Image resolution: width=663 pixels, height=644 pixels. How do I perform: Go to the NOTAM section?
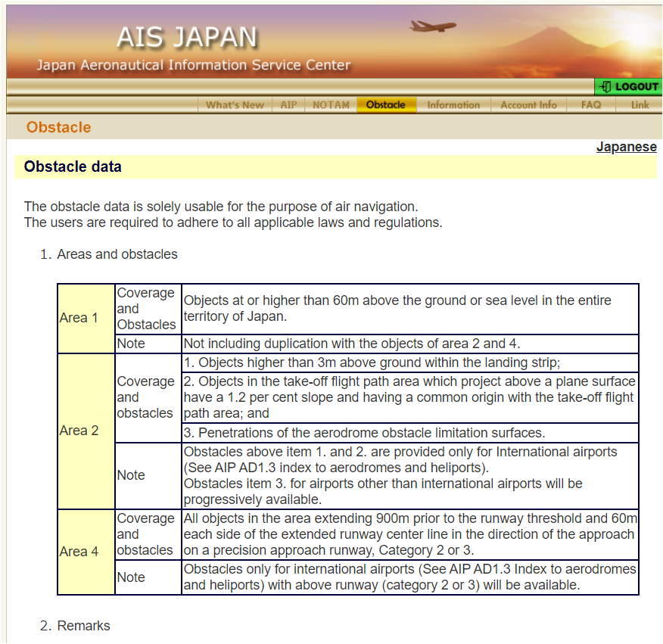coord(331,105)
